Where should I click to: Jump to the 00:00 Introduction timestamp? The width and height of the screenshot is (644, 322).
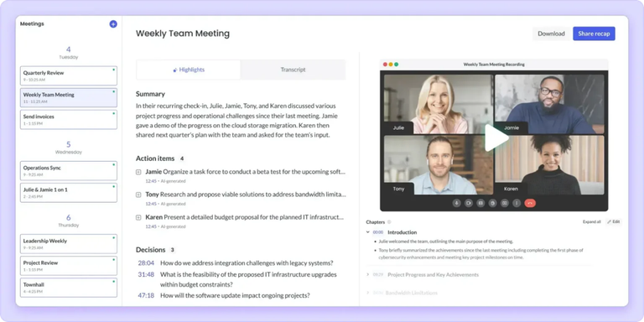tap(378, 232)
